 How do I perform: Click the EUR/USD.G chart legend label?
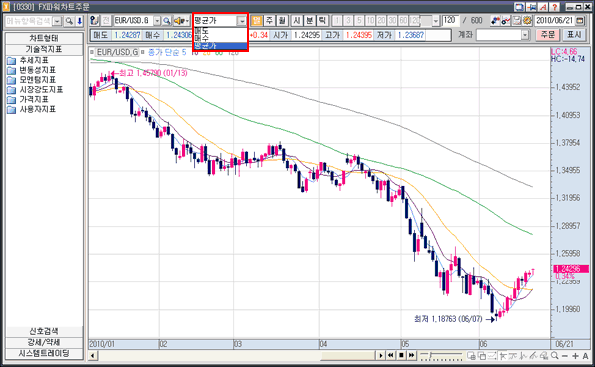click(117, 52)
